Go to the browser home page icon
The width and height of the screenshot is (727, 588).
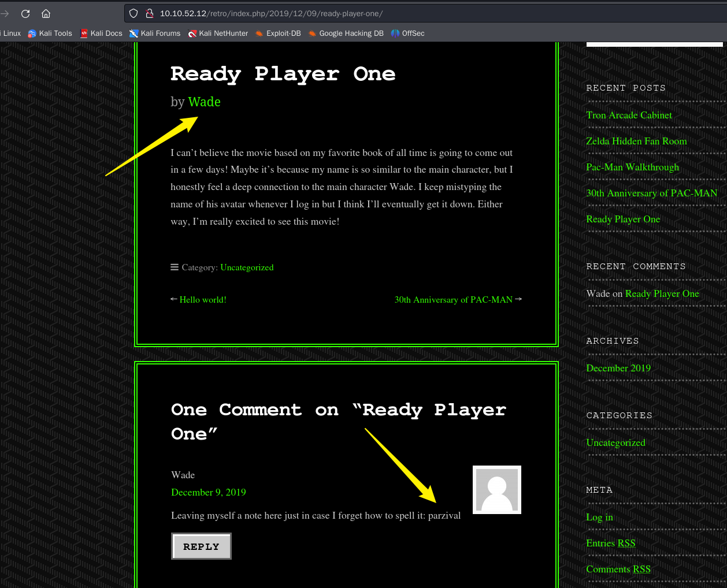point(46,13)
